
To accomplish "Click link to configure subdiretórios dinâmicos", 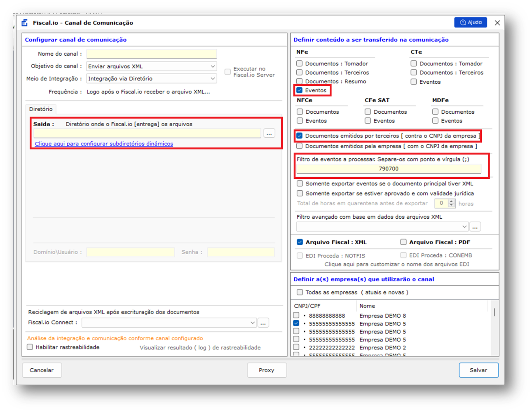I will (104, 144).
